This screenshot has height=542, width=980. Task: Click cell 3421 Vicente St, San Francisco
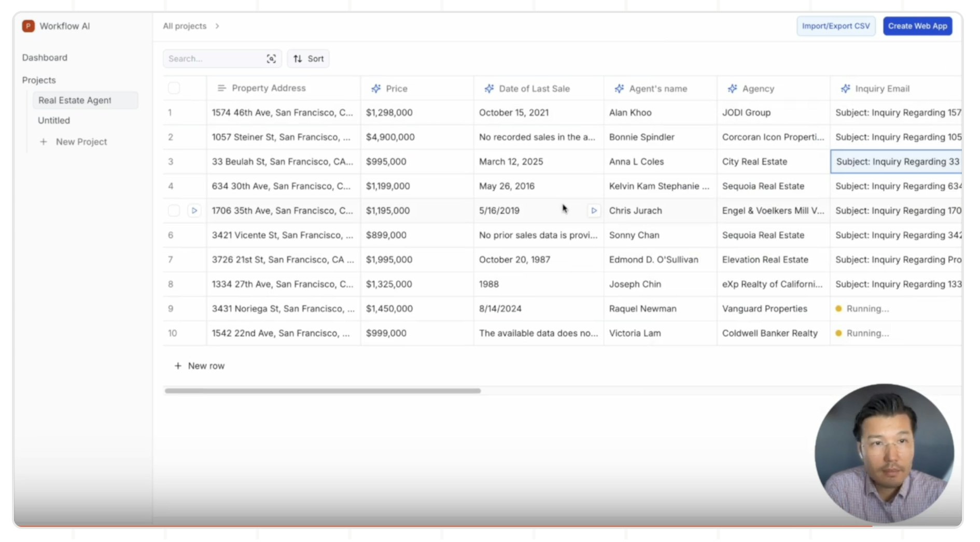click(284, 235)
